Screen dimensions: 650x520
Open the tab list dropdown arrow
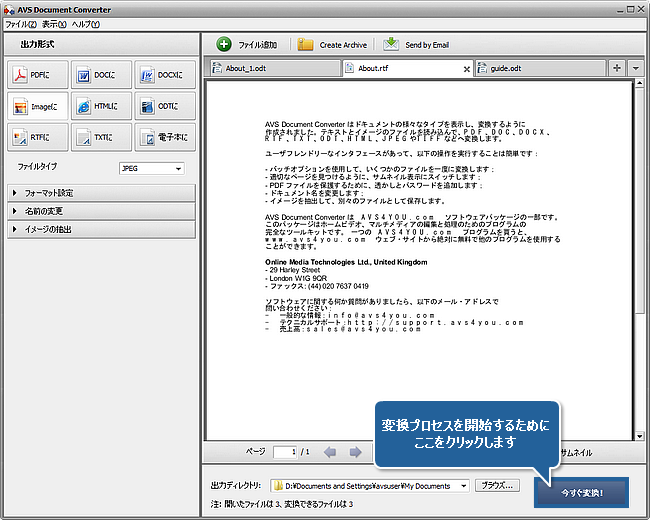point(635,68)
